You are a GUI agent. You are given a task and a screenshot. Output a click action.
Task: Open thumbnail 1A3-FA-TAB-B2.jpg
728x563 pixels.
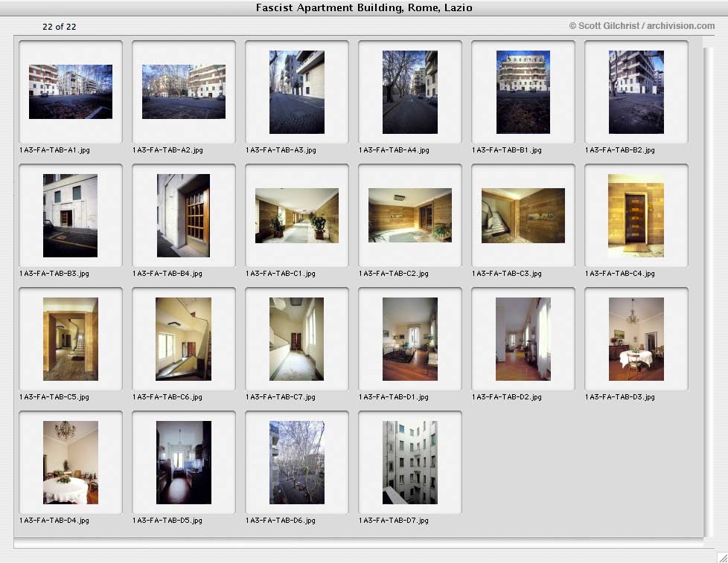636,92
